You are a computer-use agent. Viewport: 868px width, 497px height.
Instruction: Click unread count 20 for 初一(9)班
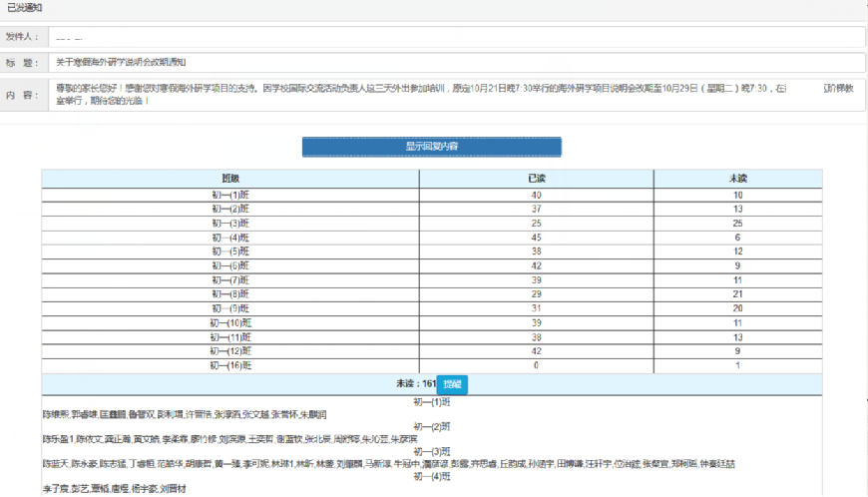(738, 308)
